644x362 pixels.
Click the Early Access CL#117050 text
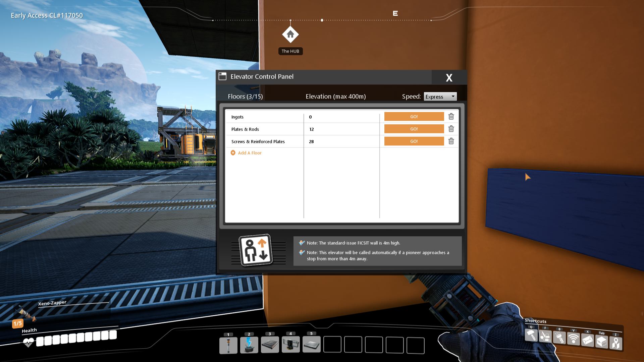click(47, 15)
